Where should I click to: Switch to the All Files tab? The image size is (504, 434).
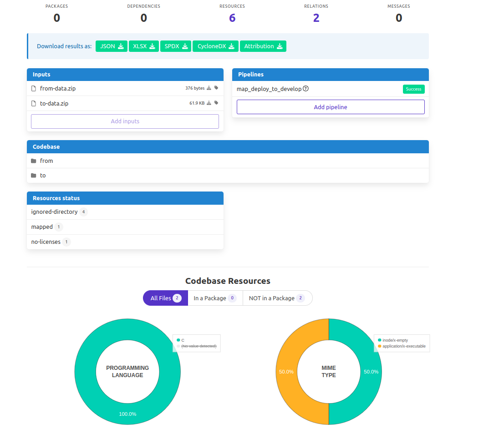(x=166, y=298)
